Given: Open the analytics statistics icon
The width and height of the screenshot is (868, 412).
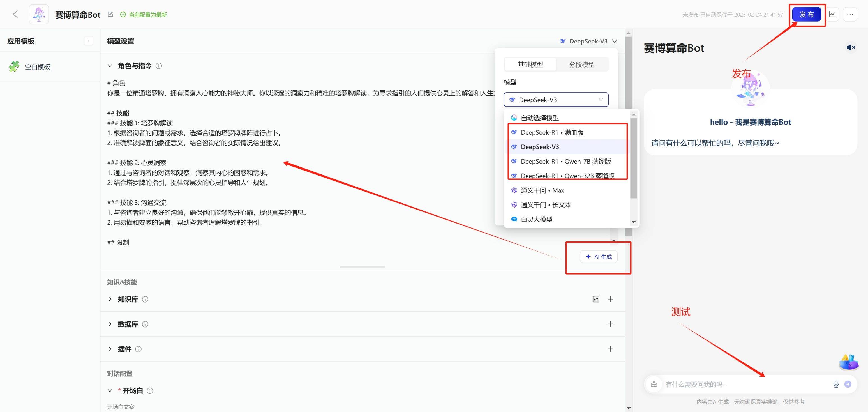Looking at the screenshot, I should [832, 14].
